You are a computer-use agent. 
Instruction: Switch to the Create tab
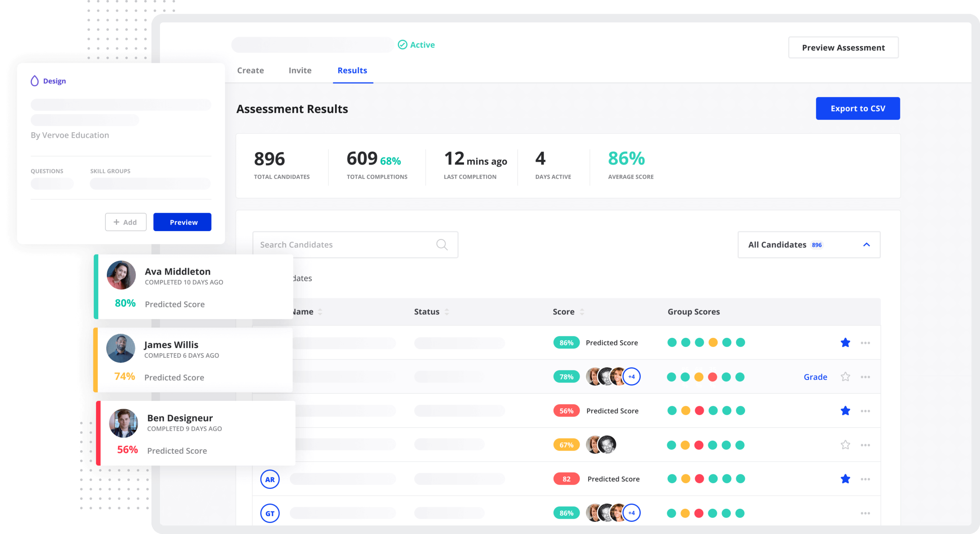(250, 70)
